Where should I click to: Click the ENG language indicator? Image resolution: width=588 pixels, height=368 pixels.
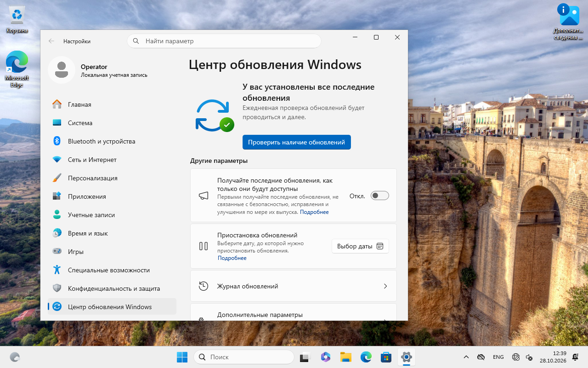click(498, 357)
